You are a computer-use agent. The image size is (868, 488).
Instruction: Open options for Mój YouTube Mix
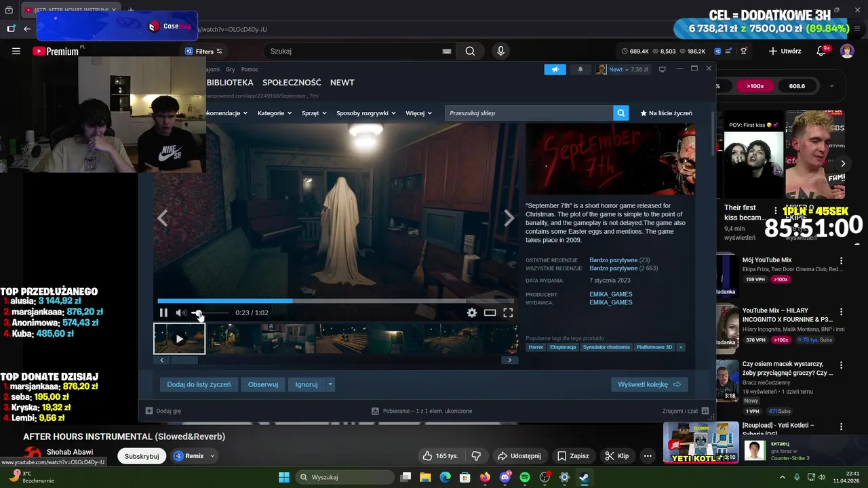[841, 261]
